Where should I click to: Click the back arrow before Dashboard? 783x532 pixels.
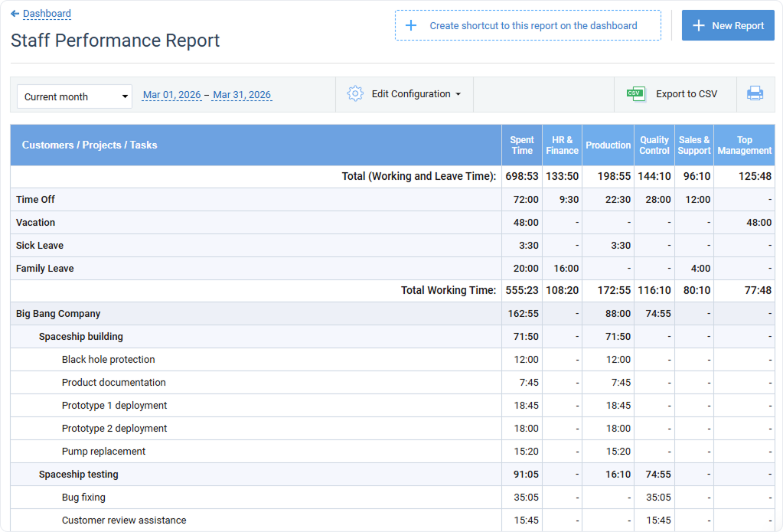tap(16, 13)
